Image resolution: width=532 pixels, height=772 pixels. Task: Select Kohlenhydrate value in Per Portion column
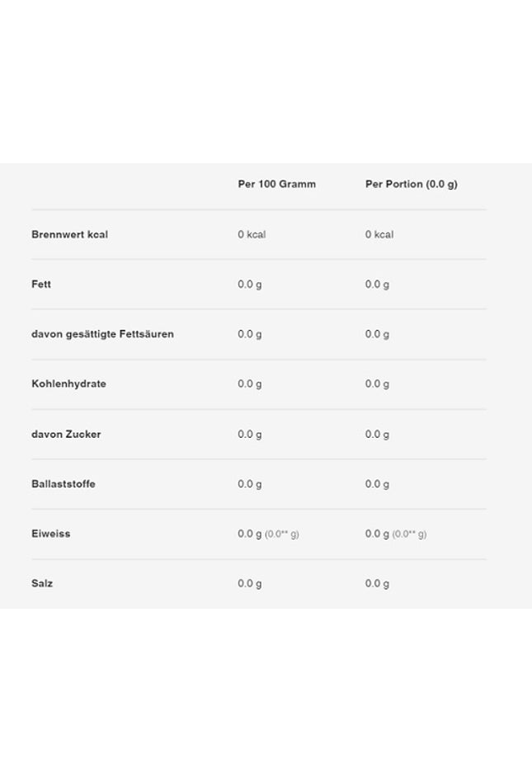pos(377,384)
